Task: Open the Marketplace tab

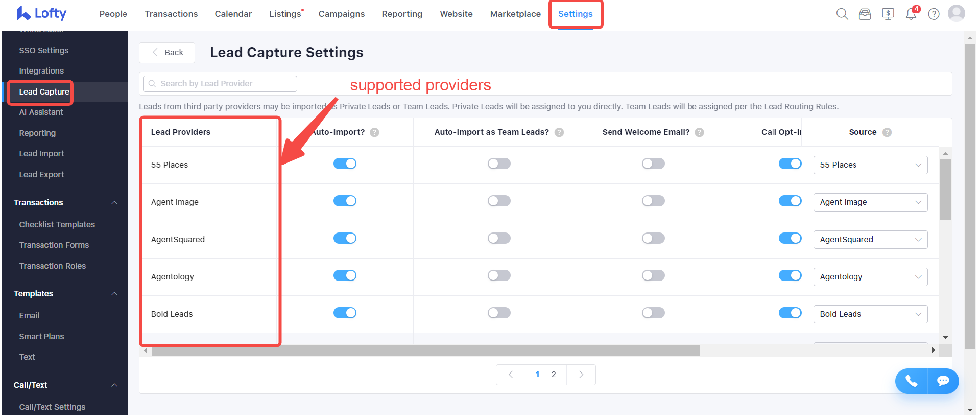Action: coord(515,14)
